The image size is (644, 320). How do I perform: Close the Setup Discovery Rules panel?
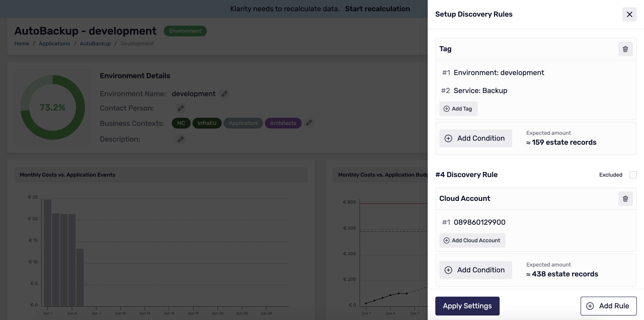point(629,14)
